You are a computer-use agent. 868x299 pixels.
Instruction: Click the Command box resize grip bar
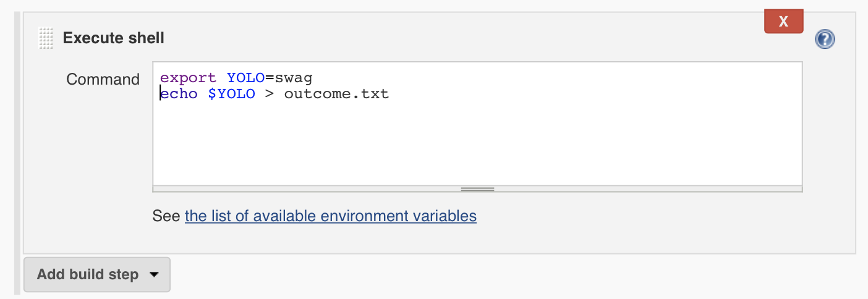(477, 189)
